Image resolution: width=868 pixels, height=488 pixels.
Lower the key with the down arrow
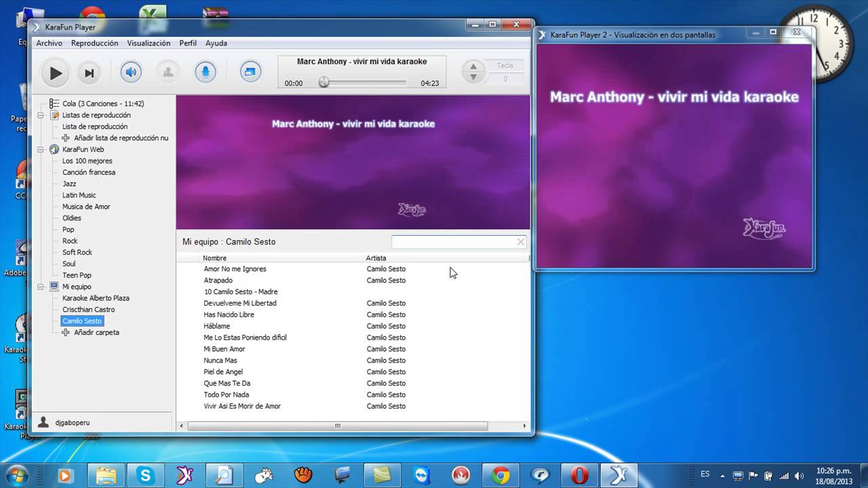click(473, 77)
